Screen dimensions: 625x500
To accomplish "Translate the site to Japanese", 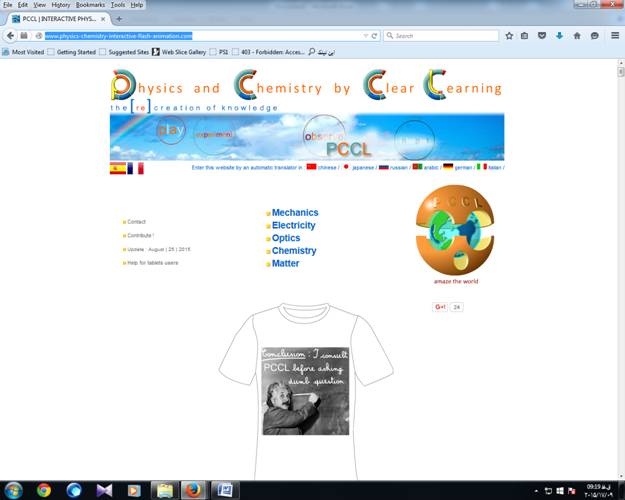I will click(363, 167).
